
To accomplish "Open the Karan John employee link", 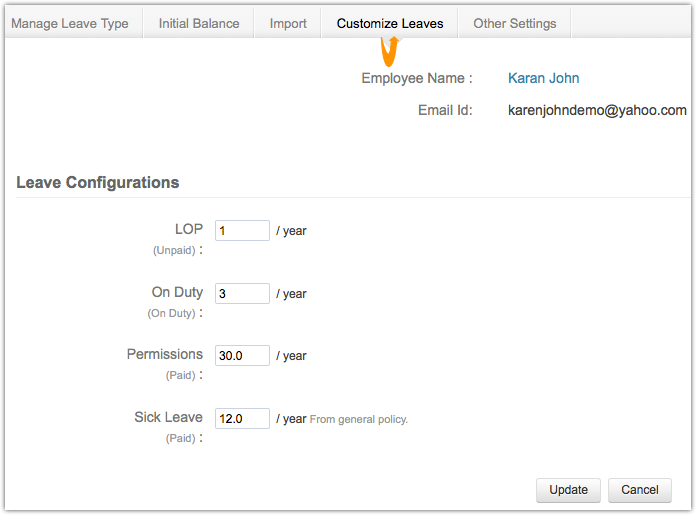I will point(543,78).
